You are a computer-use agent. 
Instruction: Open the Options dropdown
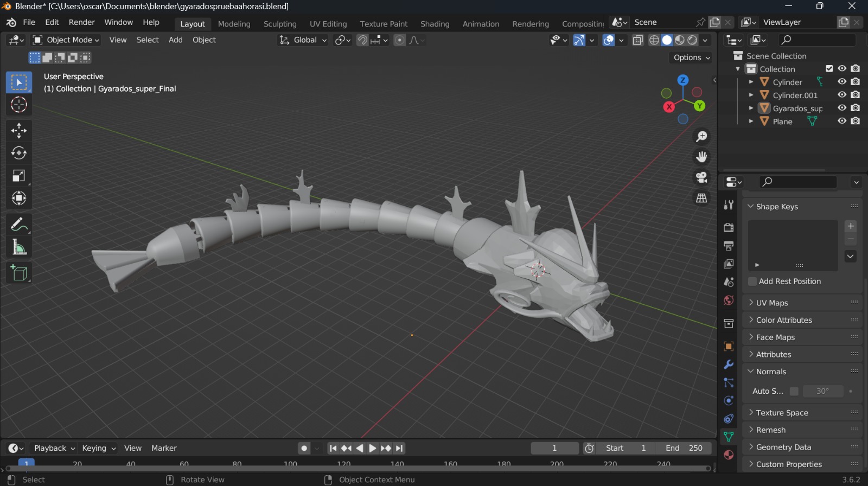(692, 57)
